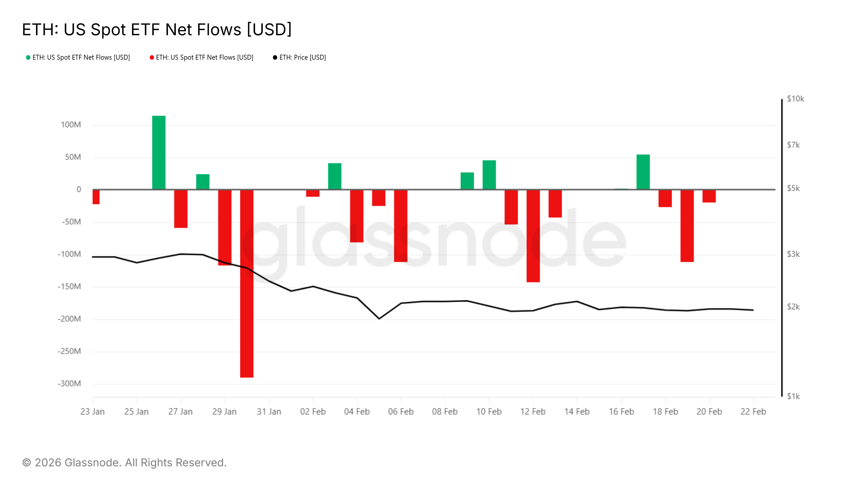Select the "23 Jan" date axis label
This screenshot has width=868, height=488.
(x=92, y=412)
